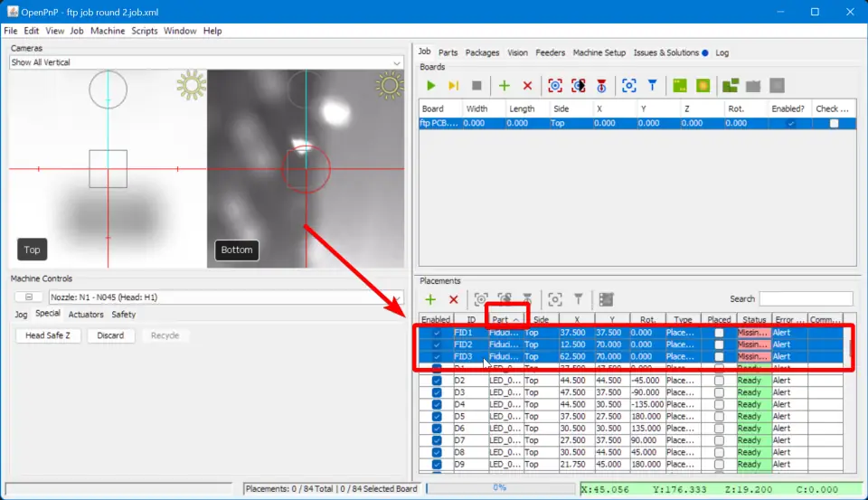868x500 pixels.
Task: Delete the selected placements with the red X
Action: (454, 299)
